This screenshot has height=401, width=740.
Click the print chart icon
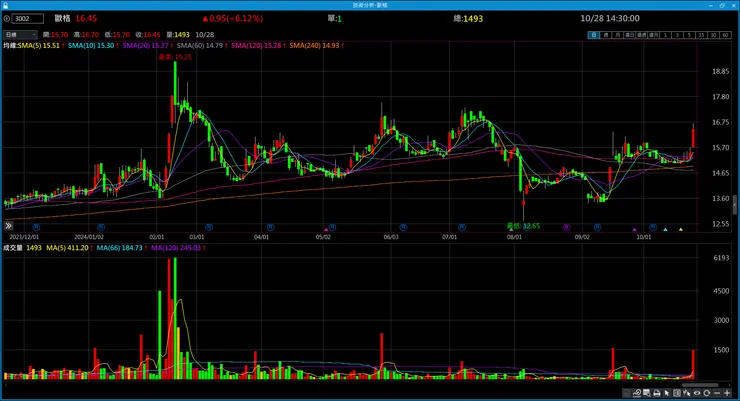coord(656,393)
